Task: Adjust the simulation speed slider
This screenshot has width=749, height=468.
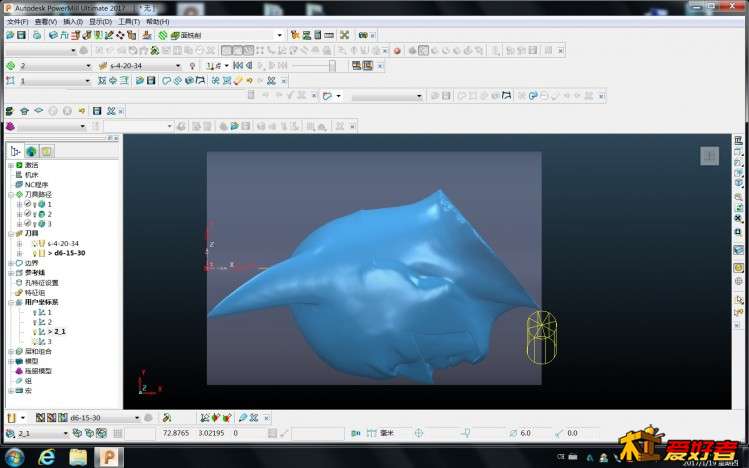Action: pyautogui.click(x=332, y=65)
